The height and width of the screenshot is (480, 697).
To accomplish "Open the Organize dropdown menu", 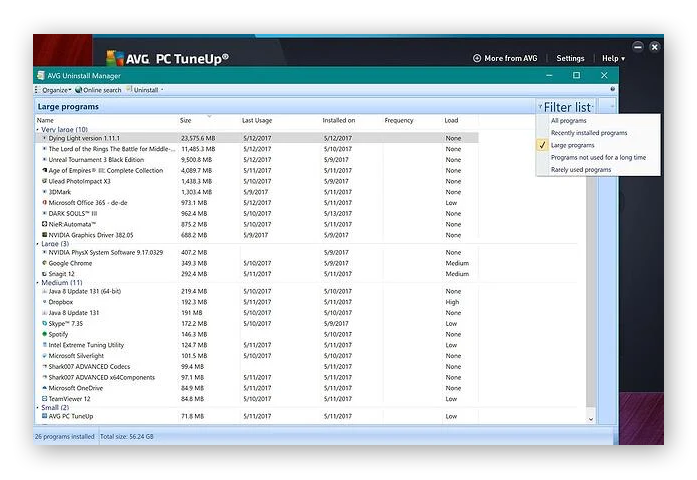I will coord(56,90).
